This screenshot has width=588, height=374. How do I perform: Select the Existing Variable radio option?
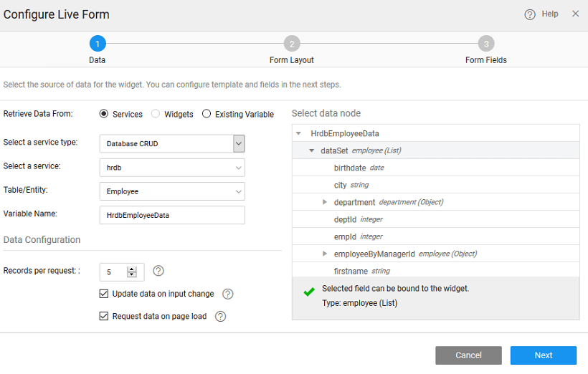point(207,114)
